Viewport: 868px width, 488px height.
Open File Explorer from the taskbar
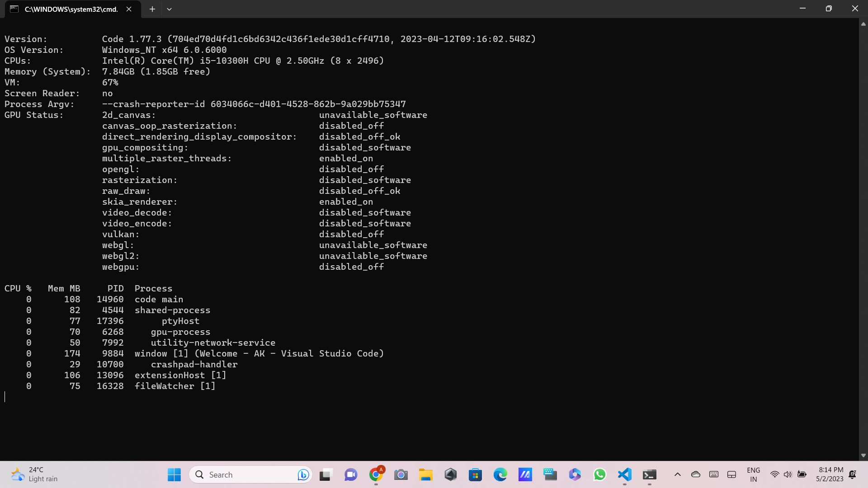click(x=425, y=474)
